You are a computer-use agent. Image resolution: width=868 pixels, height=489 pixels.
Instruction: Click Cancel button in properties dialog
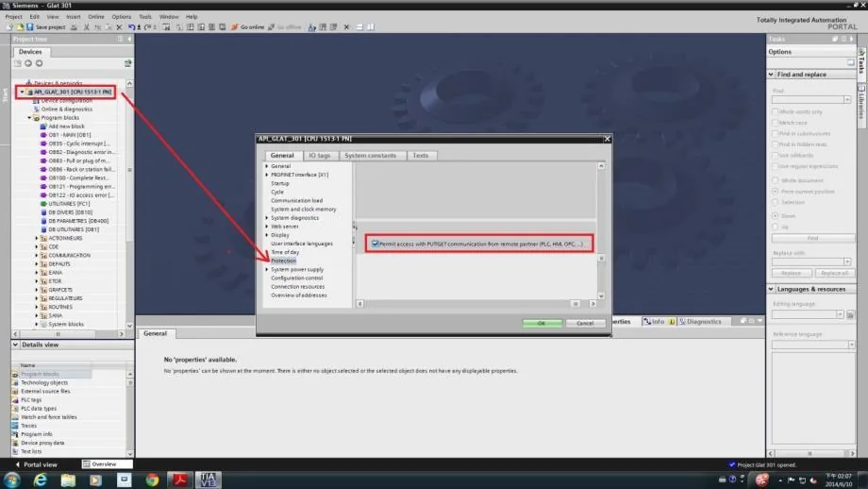[x=585, y=323]
